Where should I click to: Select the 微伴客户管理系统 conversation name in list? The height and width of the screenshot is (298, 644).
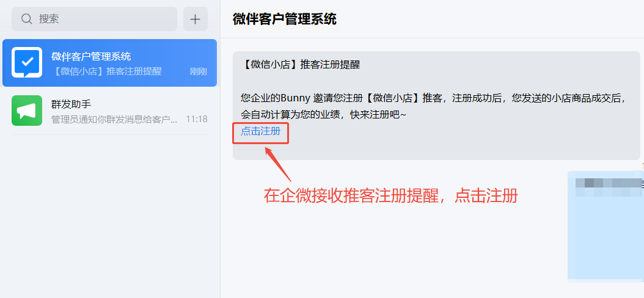click(91, 56)
